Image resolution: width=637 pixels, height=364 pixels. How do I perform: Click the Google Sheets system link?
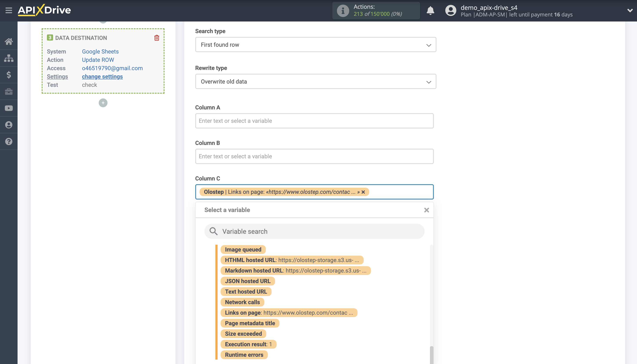pyautogui.click(x=100, y=52)
